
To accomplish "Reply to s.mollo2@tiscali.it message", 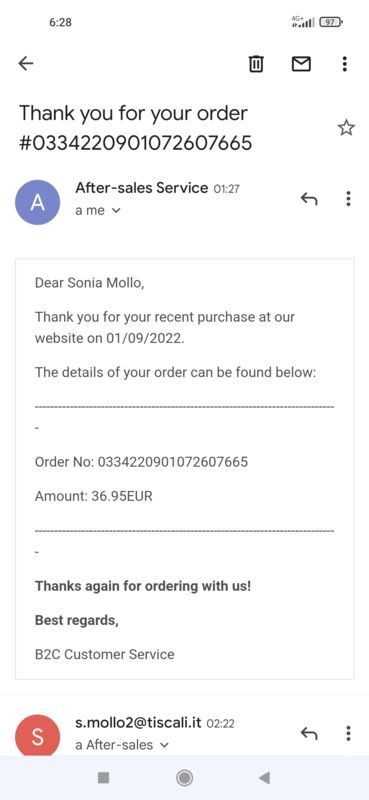I will tap(309, 733).
